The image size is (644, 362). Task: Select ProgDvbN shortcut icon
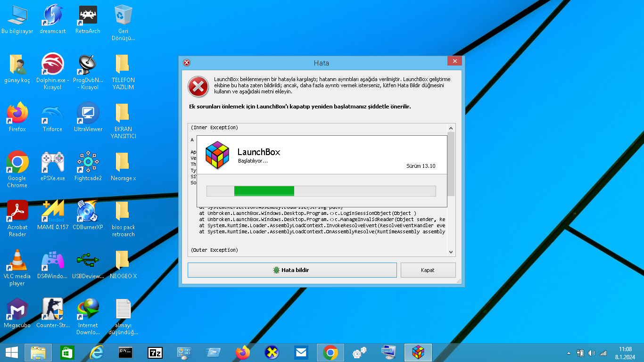tap(88, 72)
